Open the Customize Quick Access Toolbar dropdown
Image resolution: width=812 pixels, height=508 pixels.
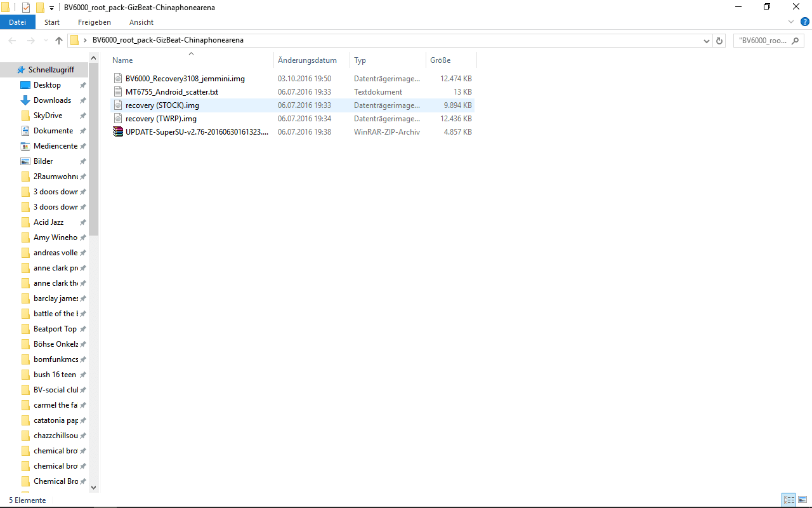51,8
